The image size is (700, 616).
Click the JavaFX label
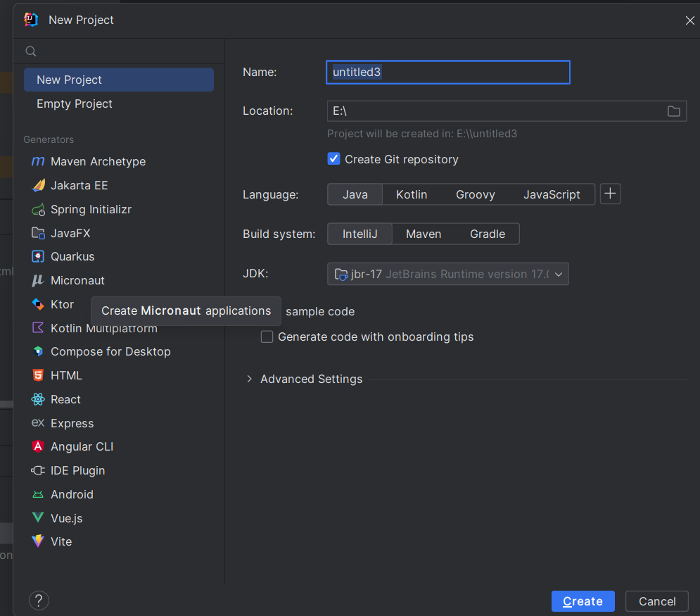click(70, 233)
